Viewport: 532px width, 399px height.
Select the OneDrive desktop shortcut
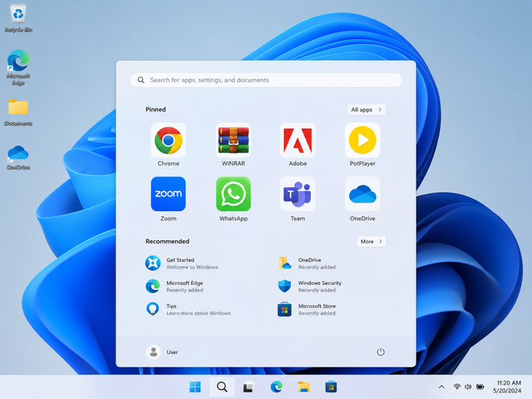pyautogui.click(x=18, y=158)
